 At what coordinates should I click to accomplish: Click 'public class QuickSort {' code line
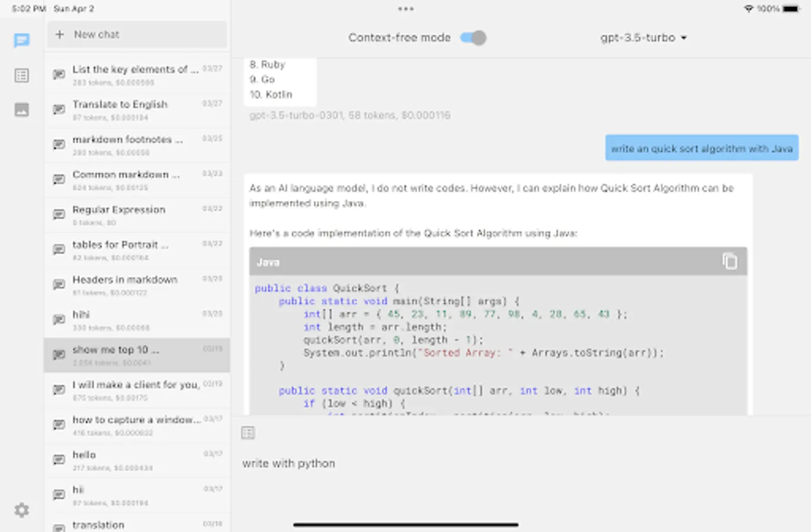(327, 288)
